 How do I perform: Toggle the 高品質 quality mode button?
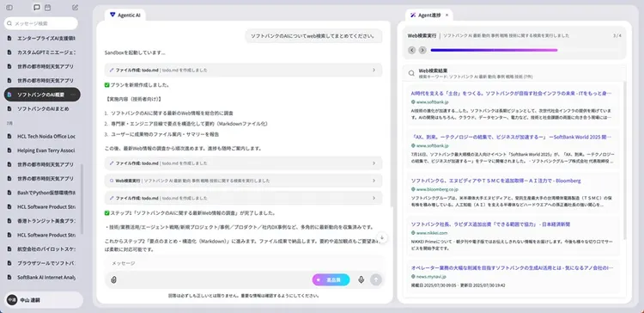tap(331, 279)
